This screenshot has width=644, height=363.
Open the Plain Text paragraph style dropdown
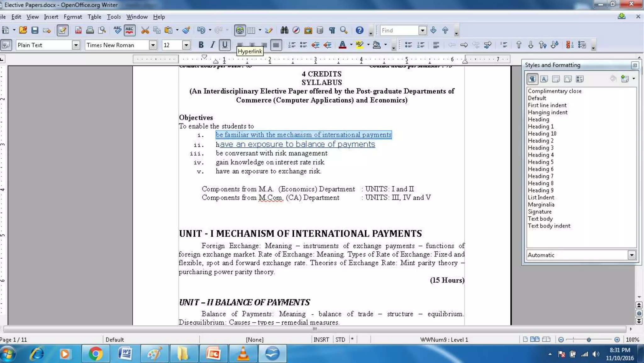coord(75,45)
